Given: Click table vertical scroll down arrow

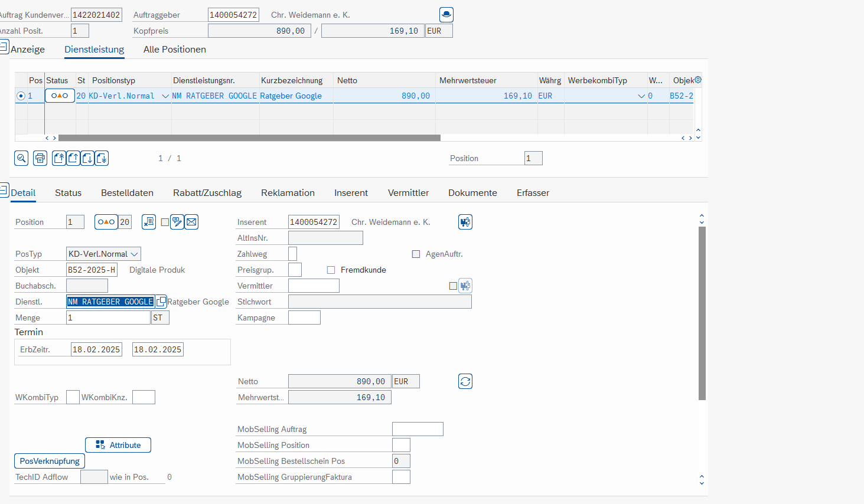Looking at the screenshot, I should pos(698,138).
